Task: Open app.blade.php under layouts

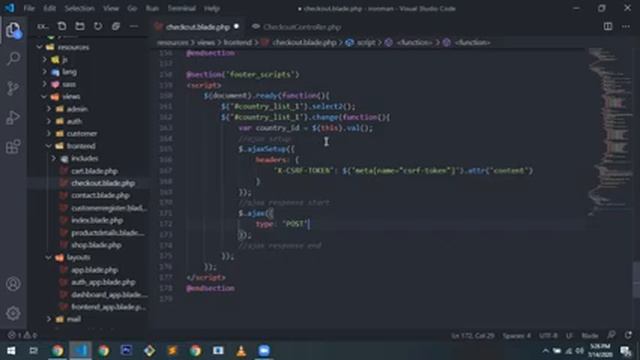Action: point(94,269)
